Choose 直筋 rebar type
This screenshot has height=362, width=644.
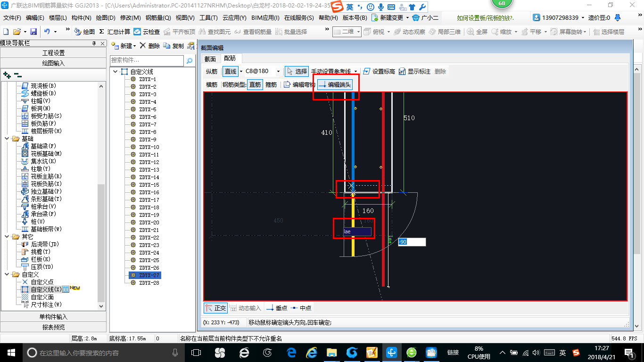point(255,84)
